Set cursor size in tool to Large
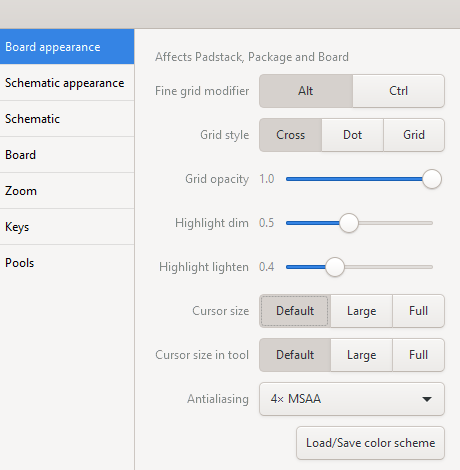The width and height of the screenshot is (460, 470). pos(361,355)
